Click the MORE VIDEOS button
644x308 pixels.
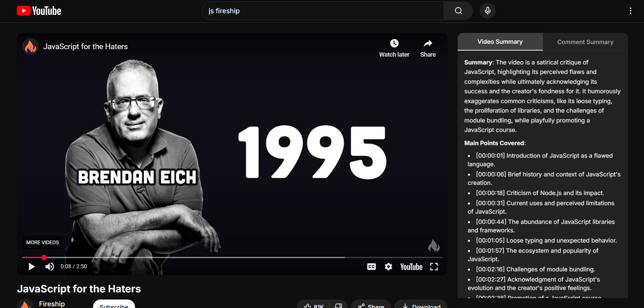click(x=43, y=243)
